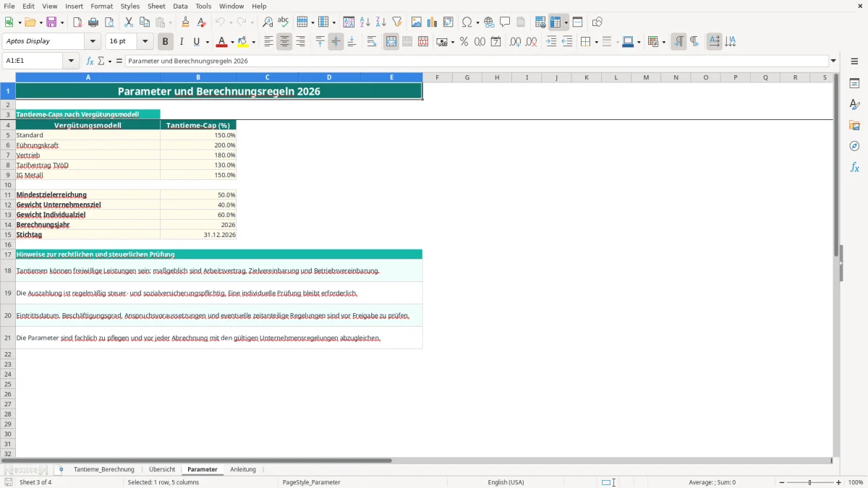
Task: Apply the red font color
Action: [222, 42]
